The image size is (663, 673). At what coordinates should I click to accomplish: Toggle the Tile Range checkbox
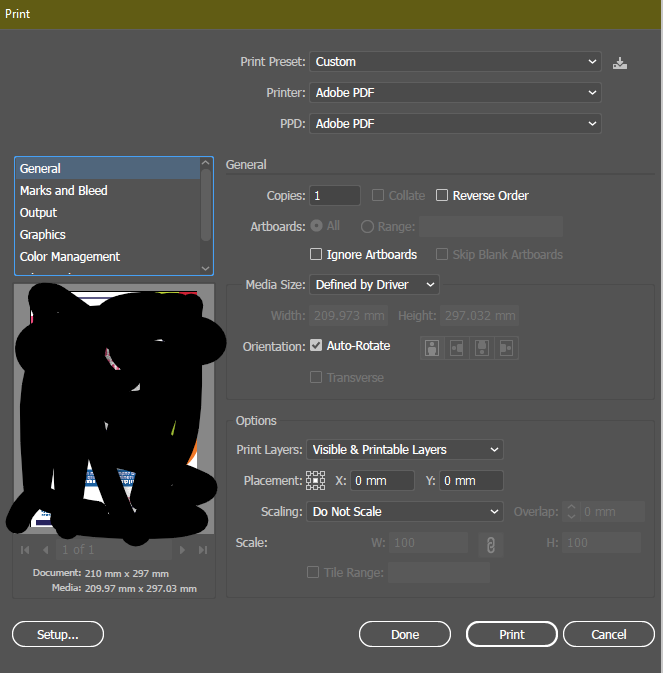click(313, 572)
